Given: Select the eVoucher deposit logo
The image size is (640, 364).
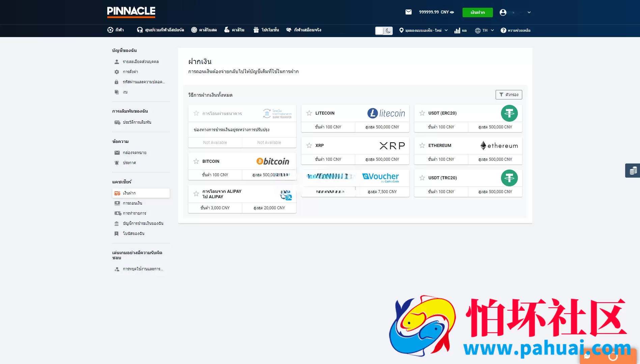Looking at the screenshot, I should tap(380, 177).
